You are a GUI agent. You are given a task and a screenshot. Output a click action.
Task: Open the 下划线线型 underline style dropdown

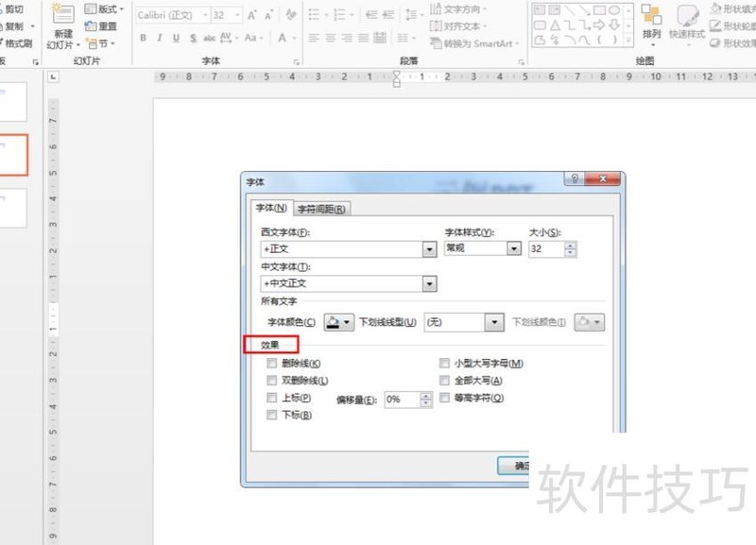(x=494, y=322)
